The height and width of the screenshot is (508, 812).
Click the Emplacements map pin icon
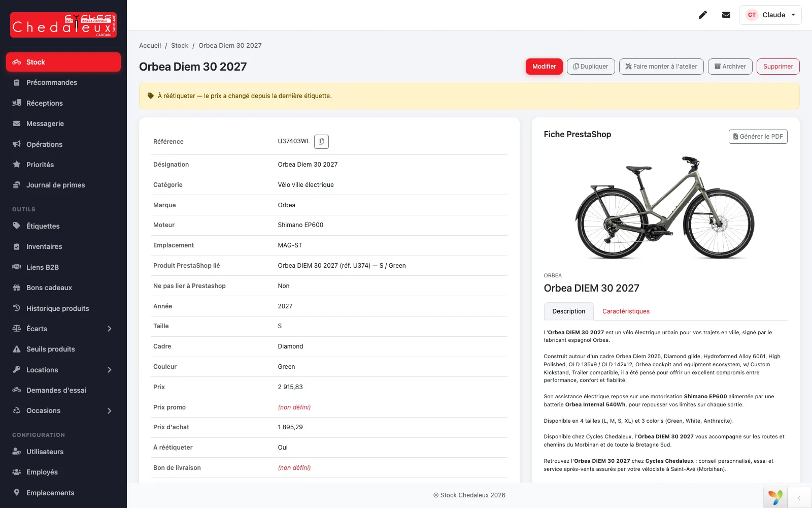pos(17,492)
